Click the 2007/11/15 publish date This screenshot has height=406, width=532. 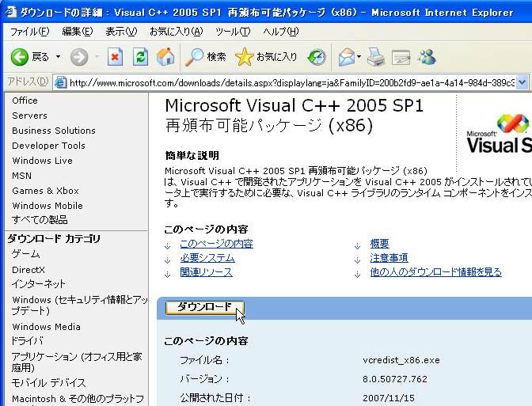pyautogui.click(x=389, y=398)
